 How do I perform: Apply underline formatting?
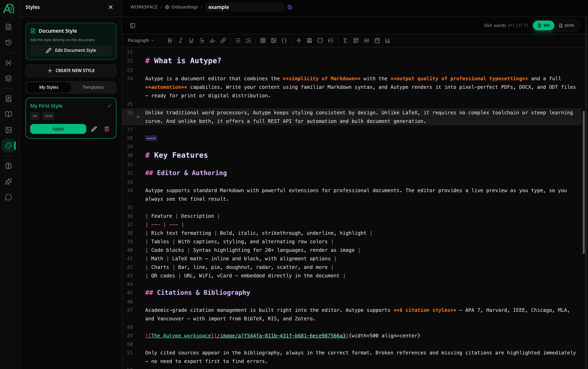click(191, 40)
